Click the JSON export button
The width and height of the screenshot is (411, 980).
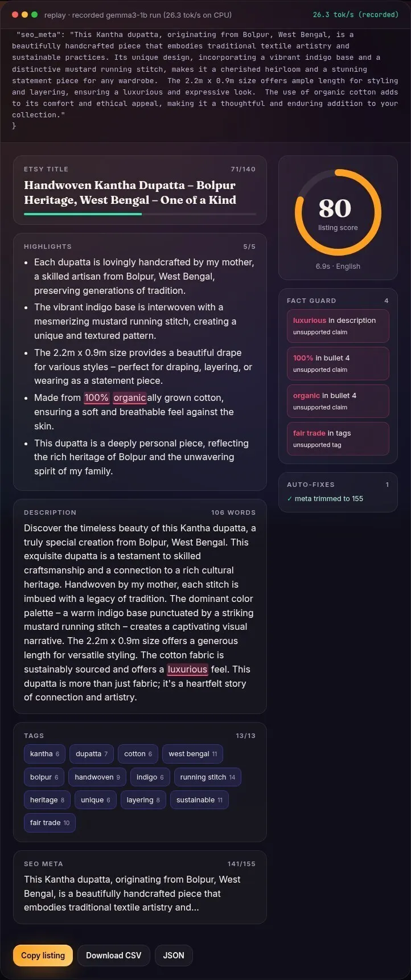pos(174,955)
